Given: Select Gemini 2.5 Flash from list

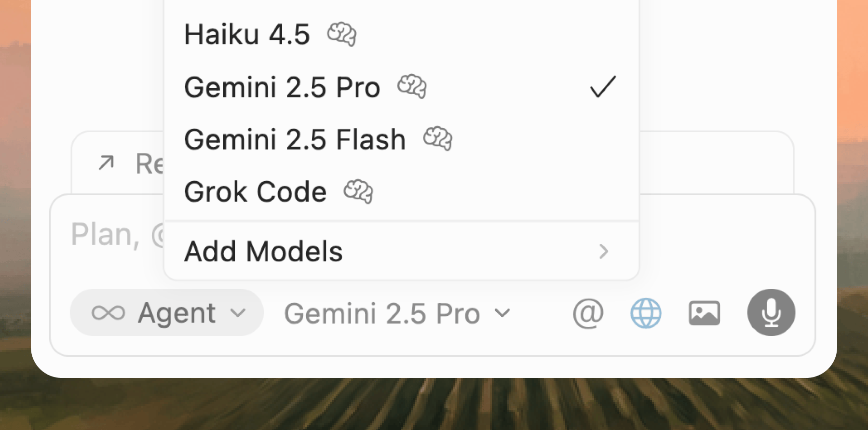Looking at the screenshot, I should [295, 140].
